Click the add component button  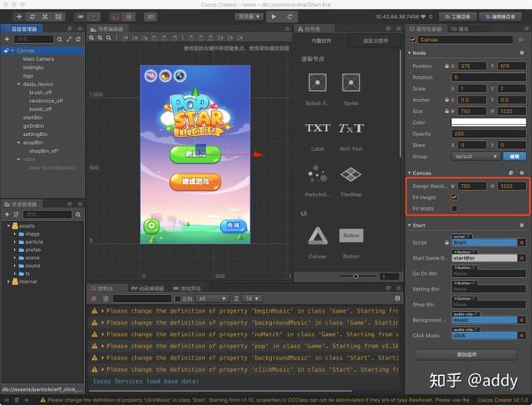point(466,355)
